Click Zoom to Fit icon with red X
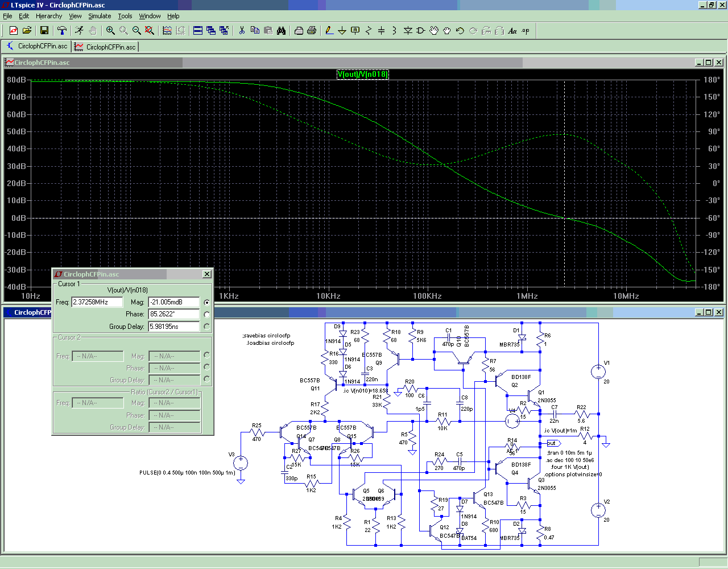Screen dimensions: 728x569 point(150,31)
